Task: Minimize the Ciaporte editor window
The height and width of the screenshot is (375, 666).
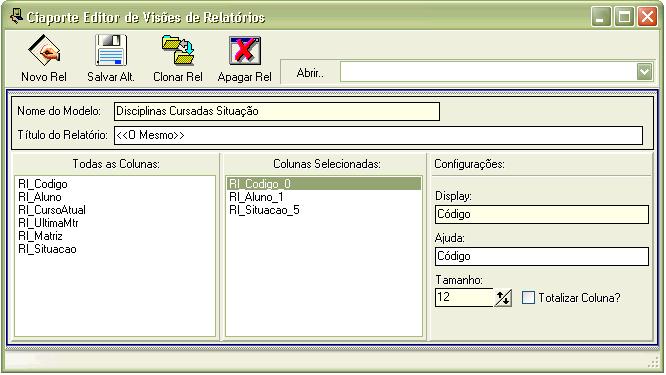Action: click(x=601, y=17)
